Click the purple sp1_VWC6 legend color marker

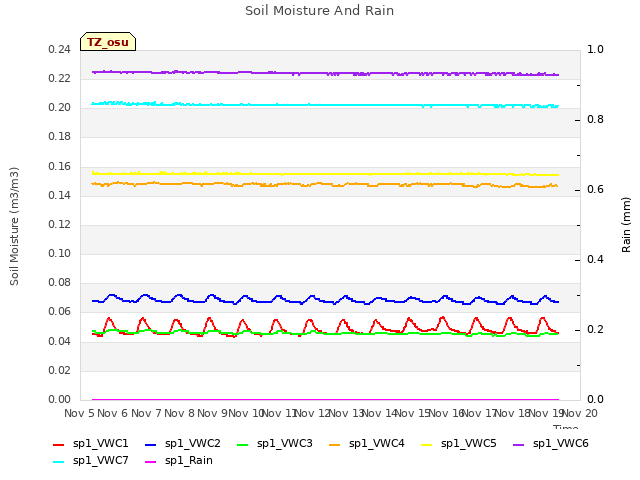click(x=518, y=445)
